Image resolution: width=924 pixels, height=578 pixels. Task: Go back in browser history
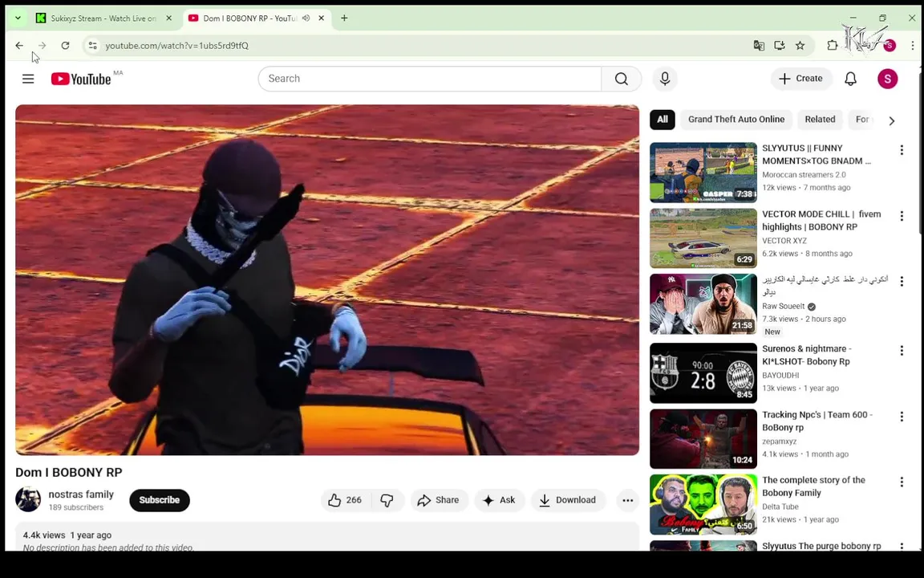point(19,46)
